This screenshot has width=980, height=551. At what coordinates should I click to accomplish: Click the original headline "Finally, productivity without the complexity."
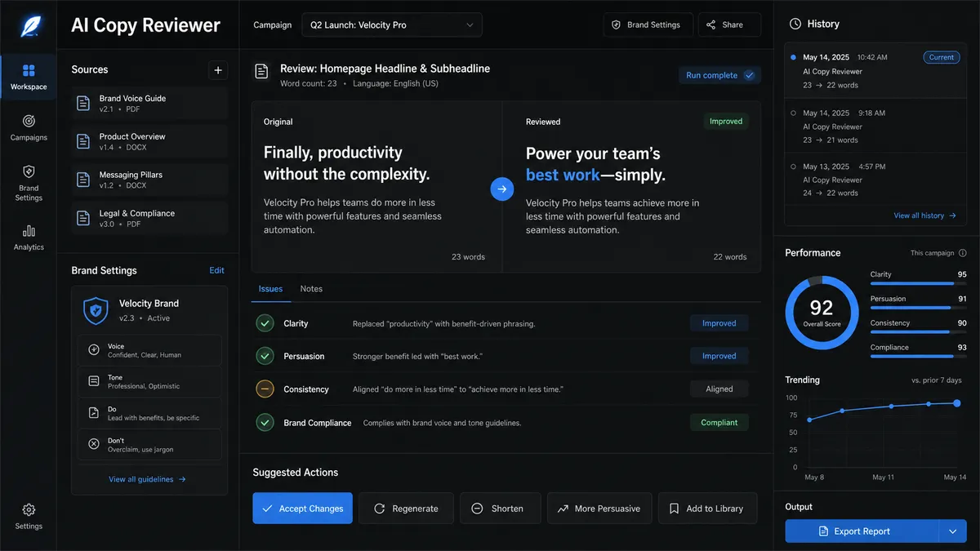coord(347,163)
